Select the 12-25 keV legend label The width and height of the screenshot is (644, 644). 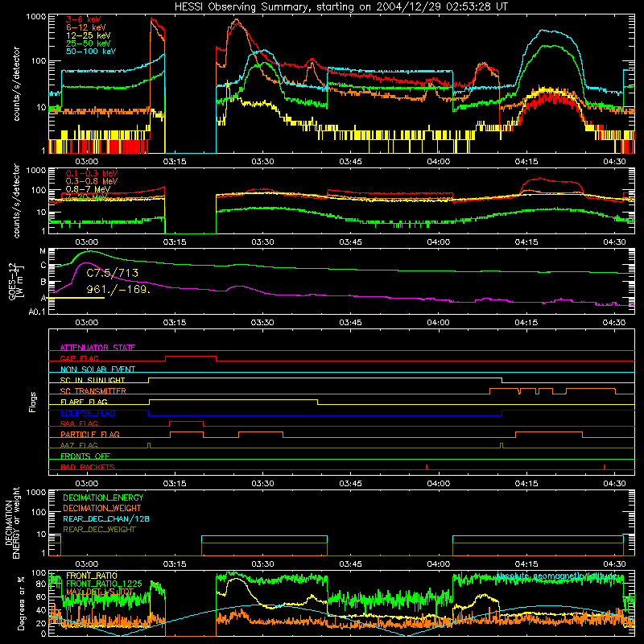88,35
